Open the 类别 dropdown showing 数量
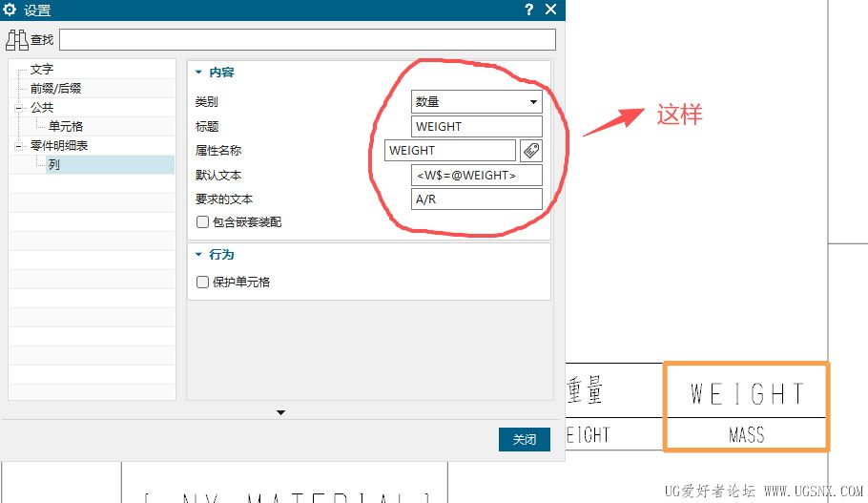The height and width of the screenshot is (503, 868). (x=477, y=102)
